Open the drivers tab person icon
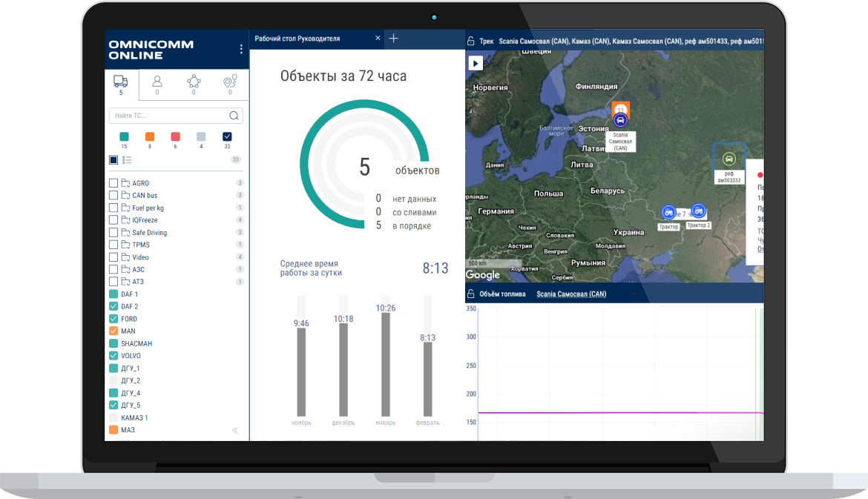Screen dimensions: 868x499 tap(157, 82)
